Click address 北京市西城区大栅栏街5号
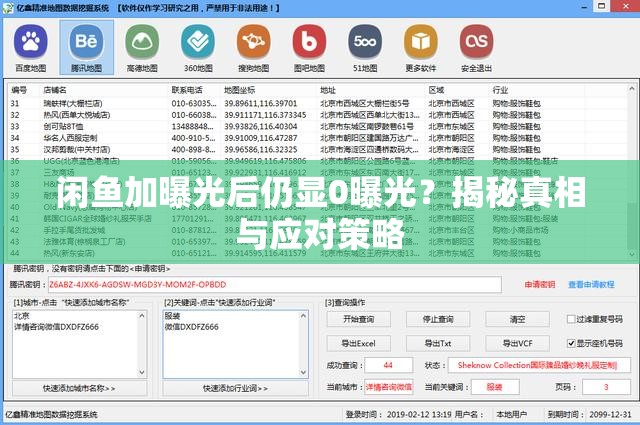This screenshot has height=425, width=640. tap(364, 103)
